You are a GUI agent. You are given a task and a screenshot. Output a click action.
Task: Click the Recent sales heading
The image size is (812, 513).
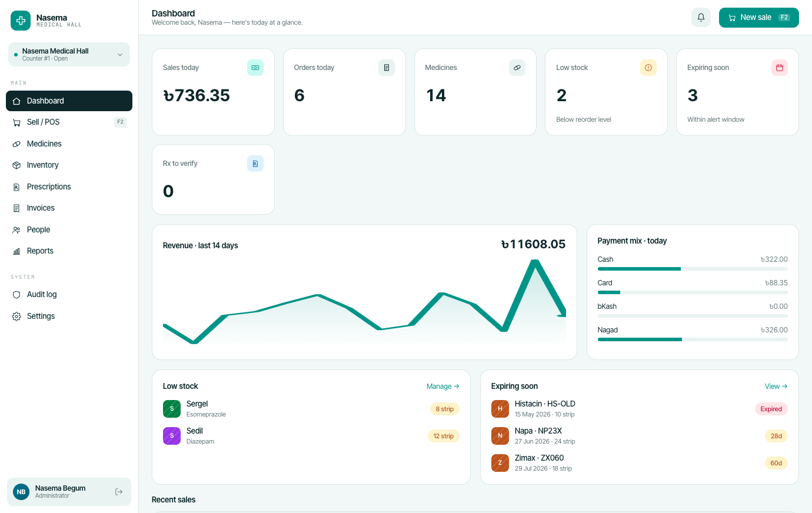click(x=174, y=499)
